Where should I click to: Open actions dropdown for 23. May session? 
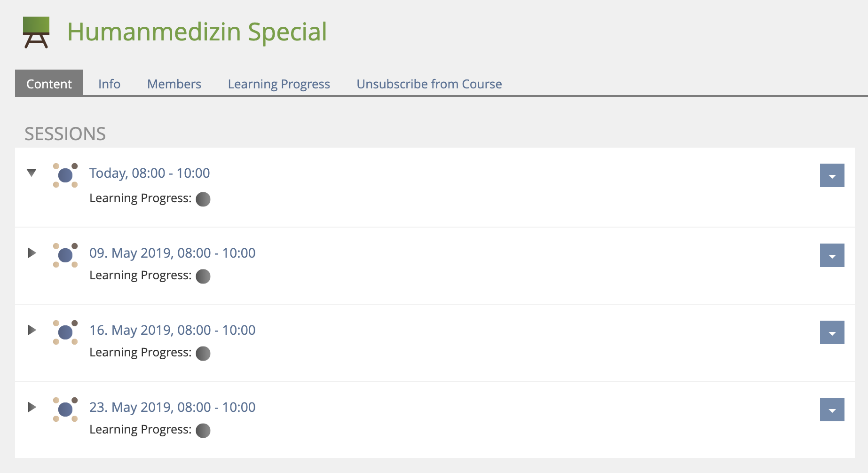pos(832,410)
